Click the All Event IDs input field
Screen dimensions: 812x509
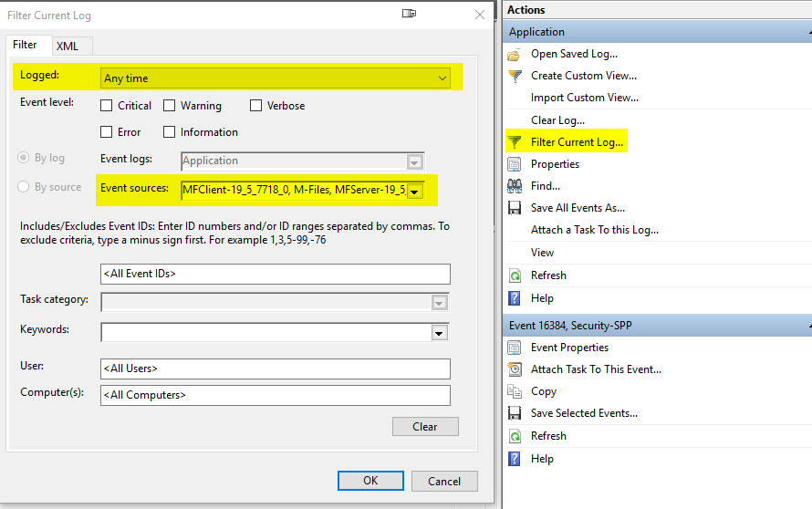click(275, 274)
